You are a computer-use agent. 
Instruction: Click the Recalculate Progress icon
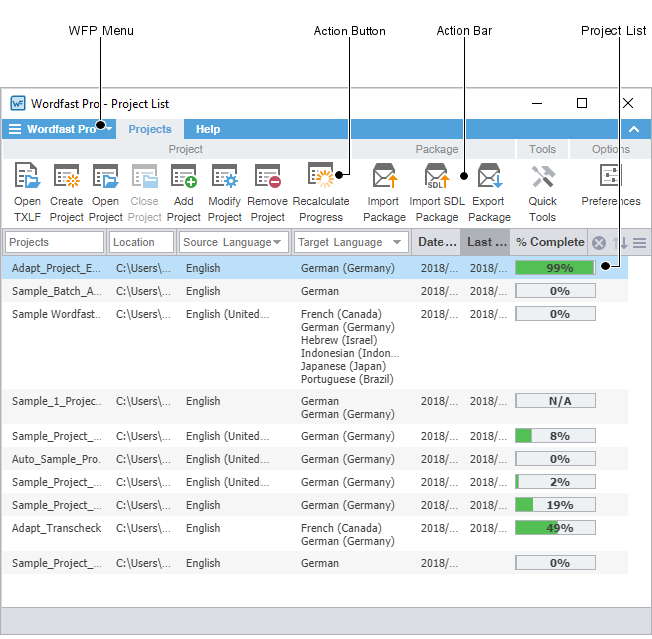(321, 175)
